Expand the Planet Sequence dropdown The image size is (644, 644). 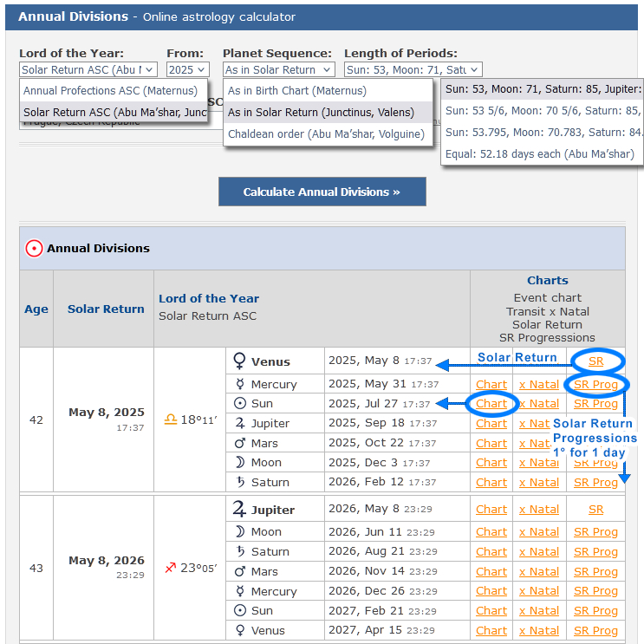[278, 69]
